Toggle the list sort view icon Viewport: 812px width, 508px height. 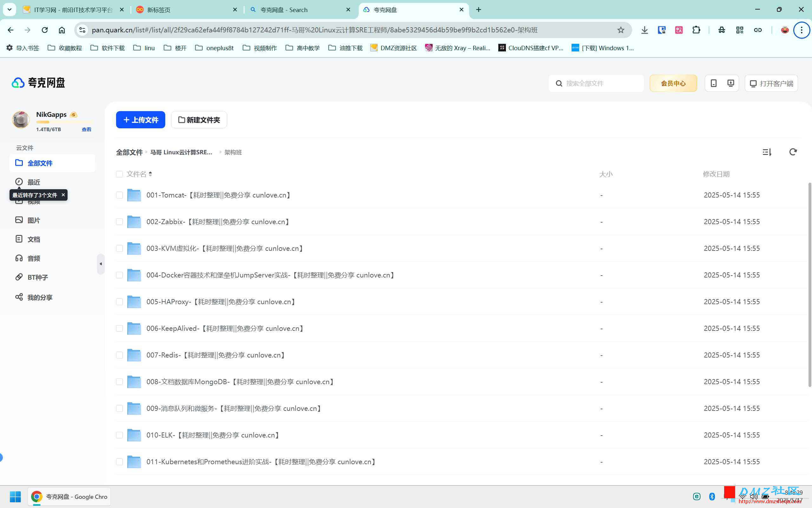coord(767,152)
